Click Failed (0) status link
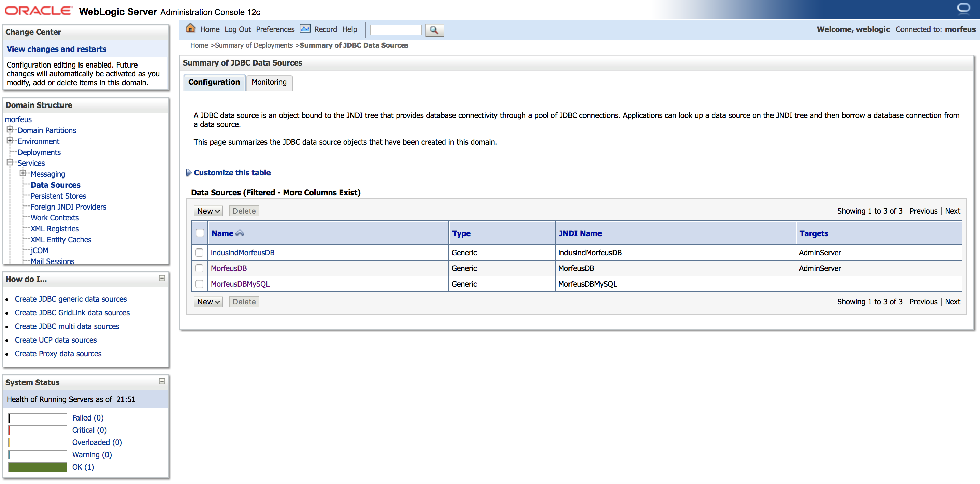The image size is (980, 484). [88, 418]
